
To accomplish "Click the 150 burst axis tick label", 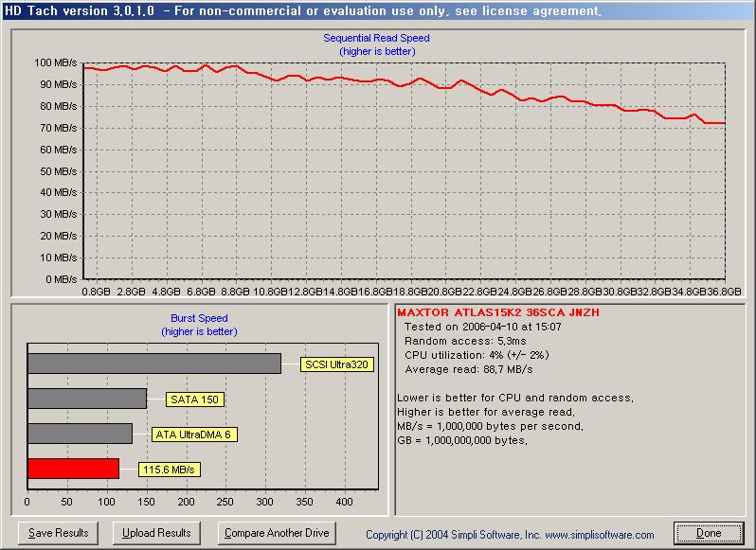I will (146, 502).
